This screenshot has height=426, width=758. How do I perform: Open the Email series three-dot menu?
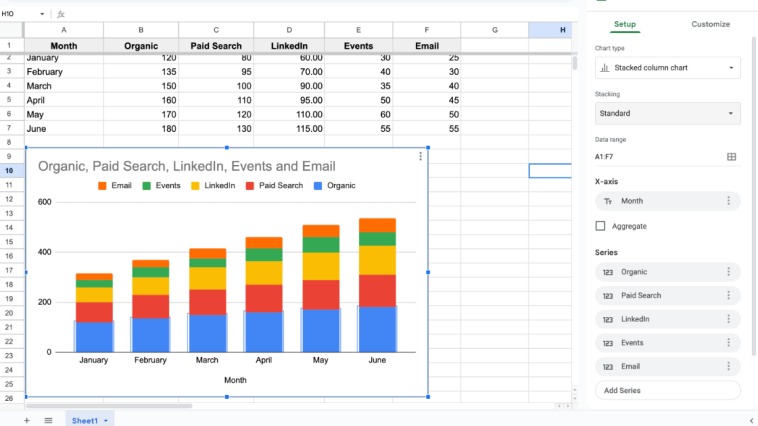pyautogui.click(x=728, y=367)
